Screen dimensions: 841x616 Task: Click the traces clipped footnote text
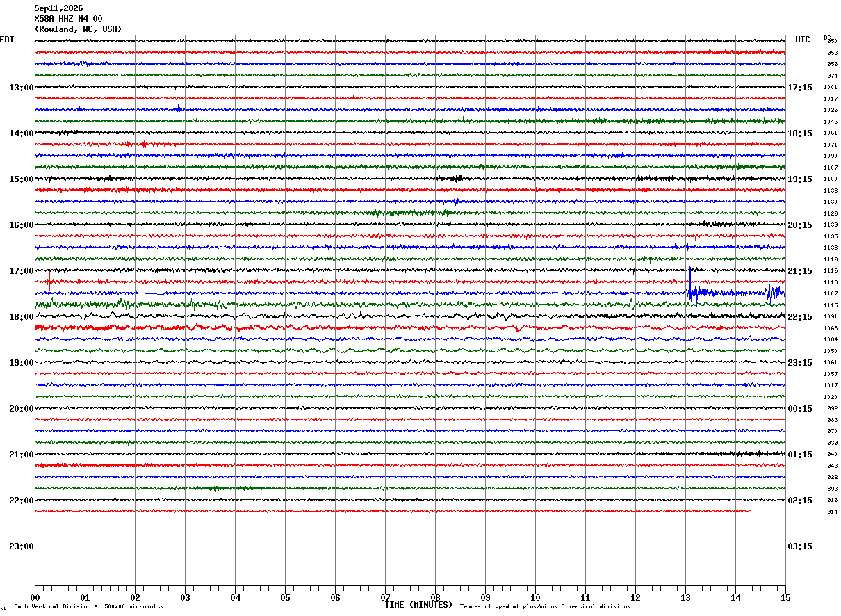[x=545, y=607]
